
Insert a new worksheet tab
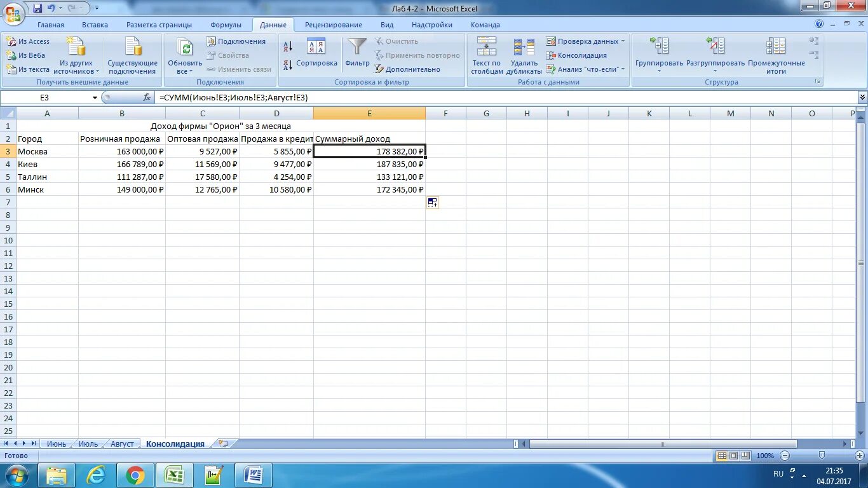(222, 444)
